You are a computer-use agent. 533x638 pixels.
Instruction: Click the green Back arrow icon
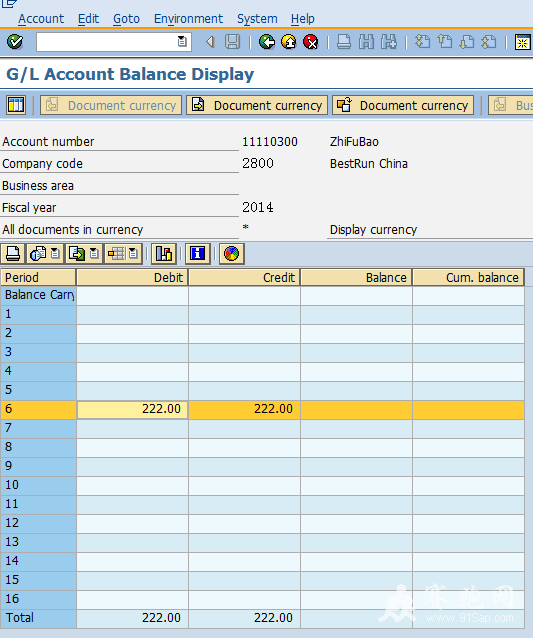[267, 42]
